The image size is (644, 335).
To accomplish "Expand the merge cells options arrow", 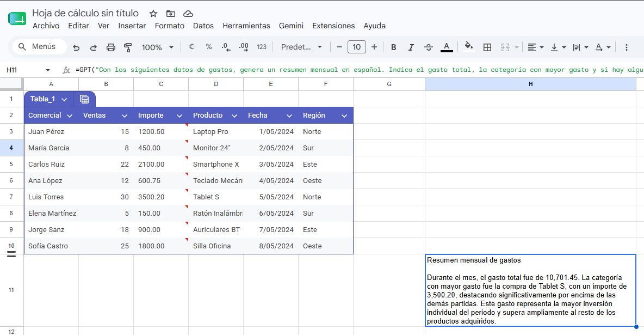I will coord(516,47).
